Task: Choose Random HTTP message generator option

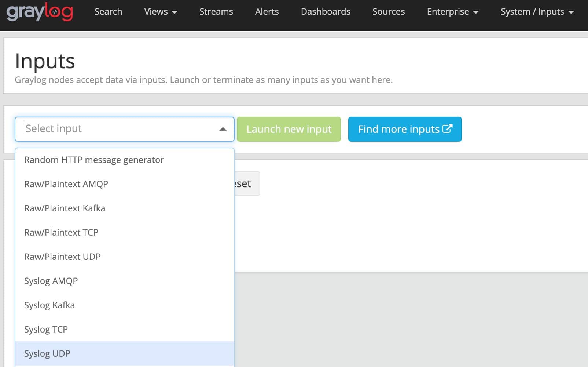Action: pyautogui.click(x=94, y=160)
